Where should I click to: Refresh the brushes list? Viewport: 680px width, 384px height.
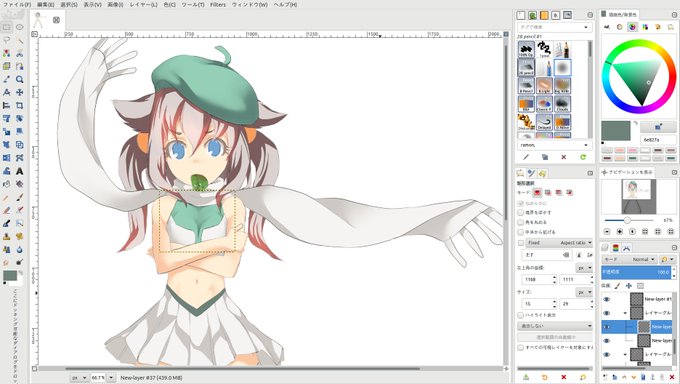click(583, 157)
